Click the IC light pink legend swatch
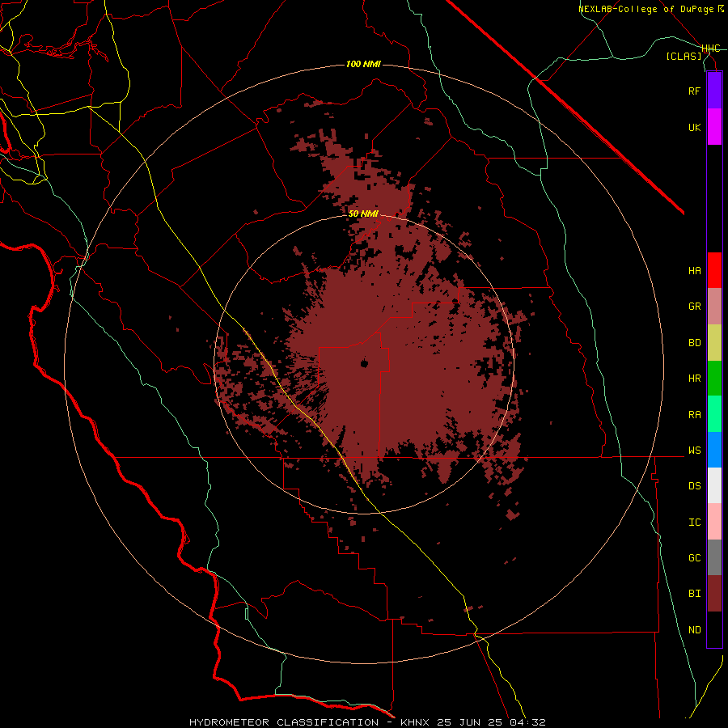This screenshot has width=728, height=728. (x=714, y=522)
